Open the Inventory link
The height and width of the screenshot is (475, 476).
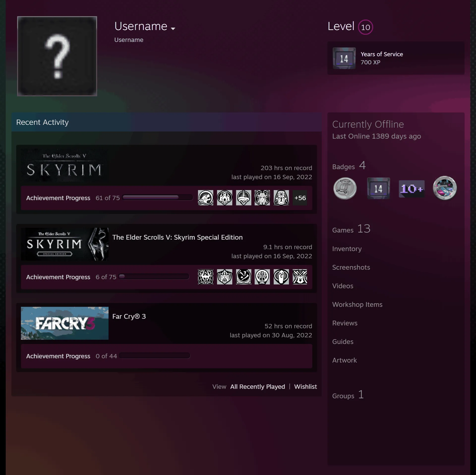(x=347, y=249)
